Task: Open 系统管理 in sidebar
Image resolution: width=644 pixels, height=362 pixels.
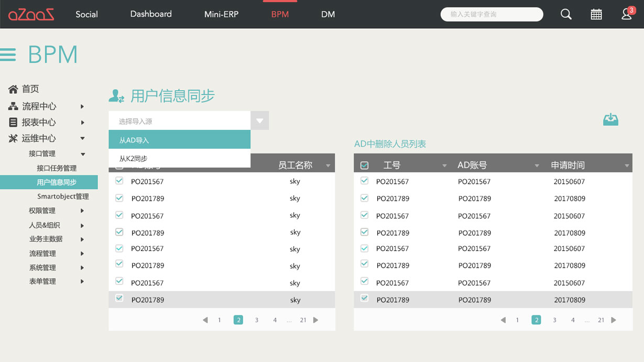Action: click(42, 268)
